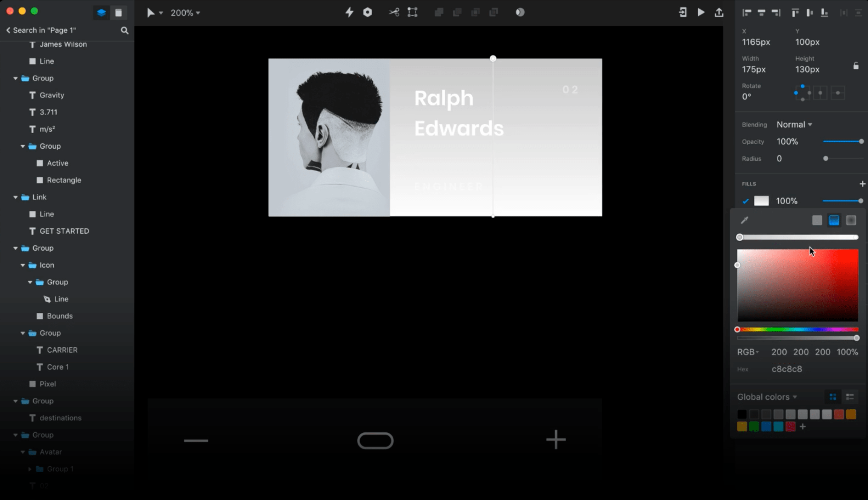The image size is (868, 500).
Task: Switch to the pages panel tab
Action: point(118,13)
